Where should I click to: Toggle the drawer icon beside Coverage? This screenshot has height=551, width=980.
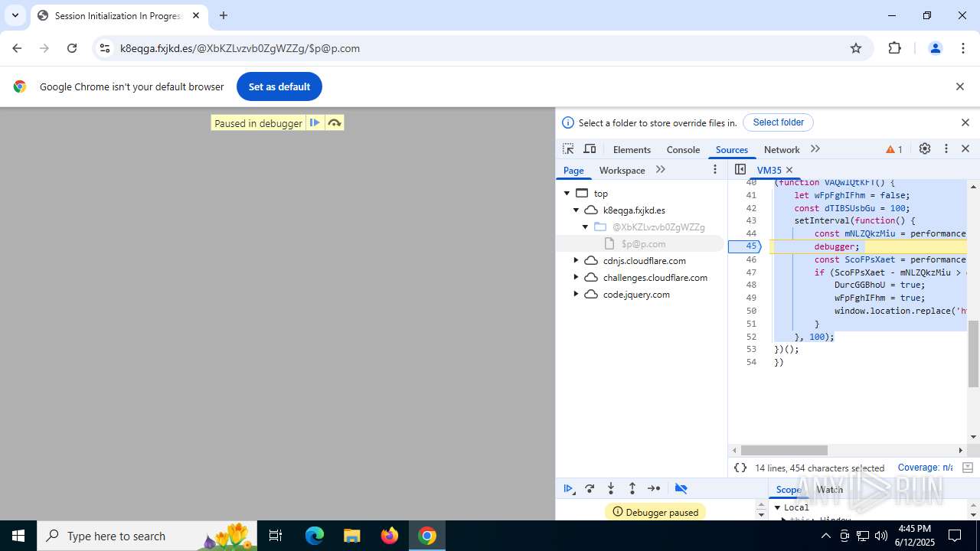967,468
